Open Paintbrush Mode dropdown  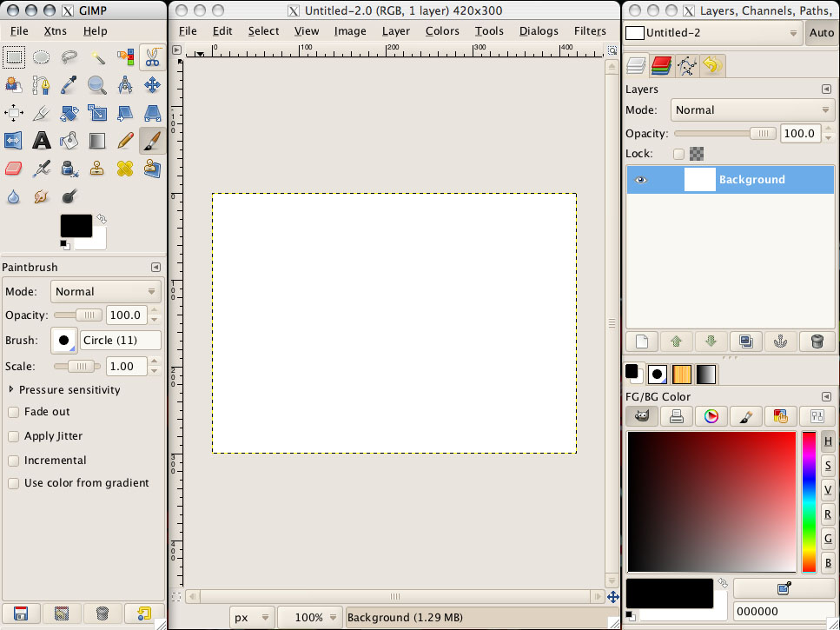pyautogui.click(x=105, y=291)
